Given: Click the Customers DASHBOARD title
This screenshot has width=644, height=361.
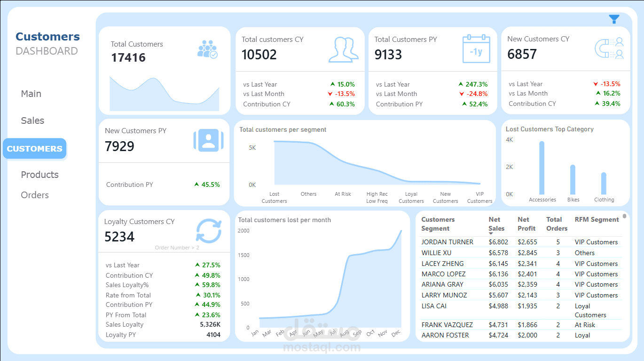Looking at the screenshot, I should click(x=47, y=43).
